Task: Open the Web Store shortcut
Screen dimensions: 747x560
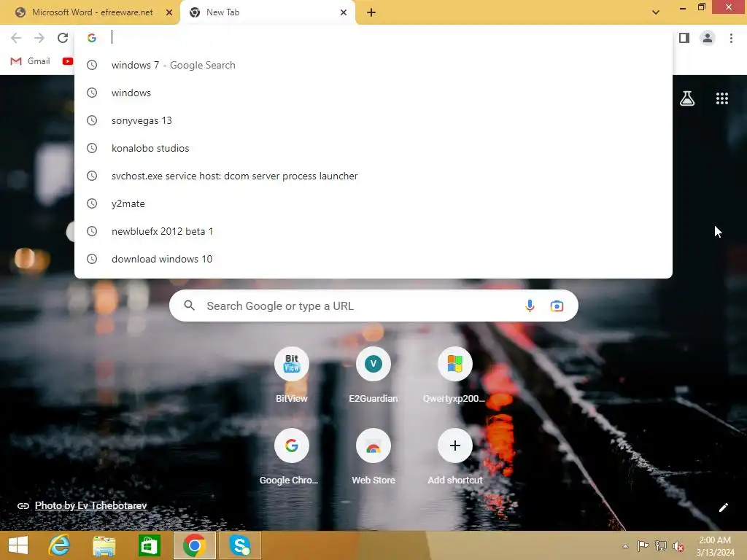Action: [x=373, y=458]
